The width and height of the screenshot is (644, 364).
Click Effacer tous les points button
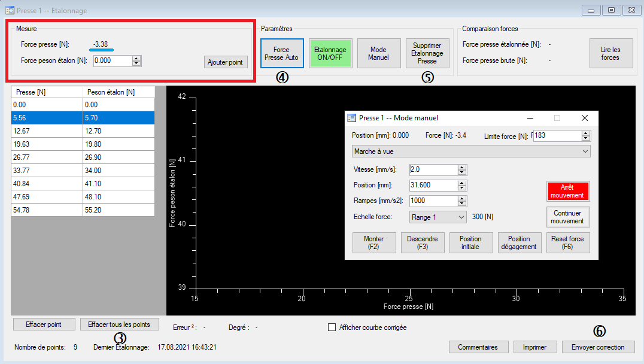click(x=119, y=324)
